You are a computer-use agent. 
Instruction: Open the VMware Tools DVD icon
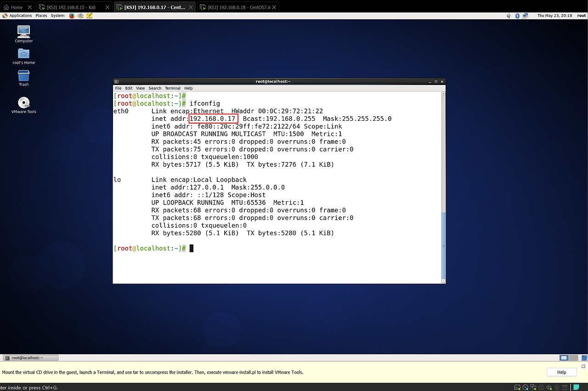click(x=24, y=103)
